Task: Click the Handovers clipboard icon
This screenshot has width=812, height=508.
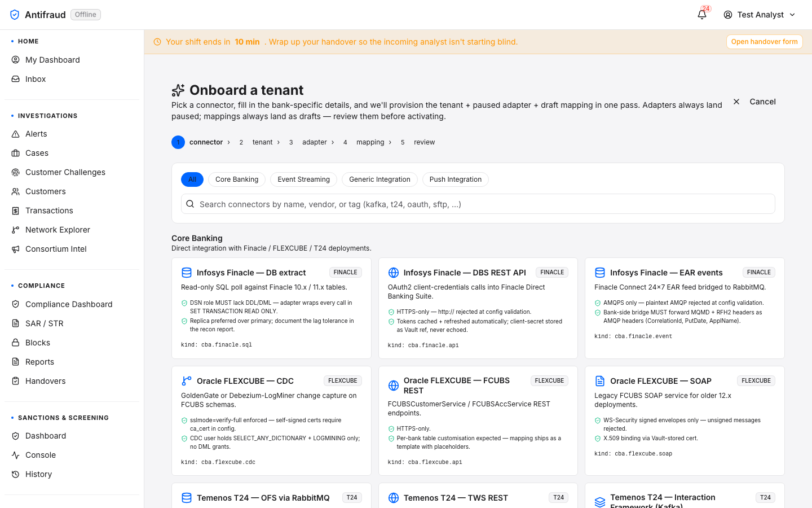Action: point(16,381)
